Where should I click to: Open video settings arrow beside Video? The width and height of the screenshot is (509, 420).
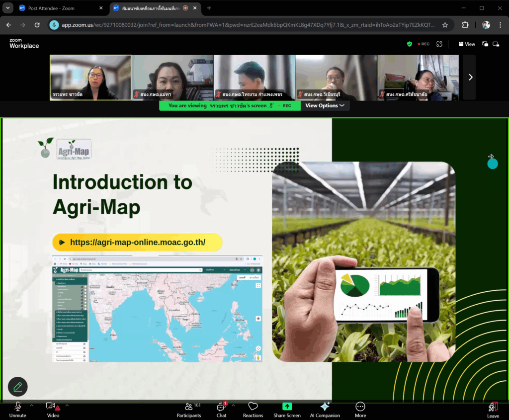(67, 406)
